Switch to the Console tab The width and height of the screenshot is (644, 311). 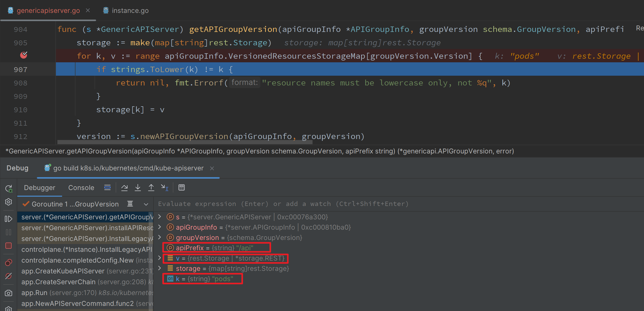(81, 188)
